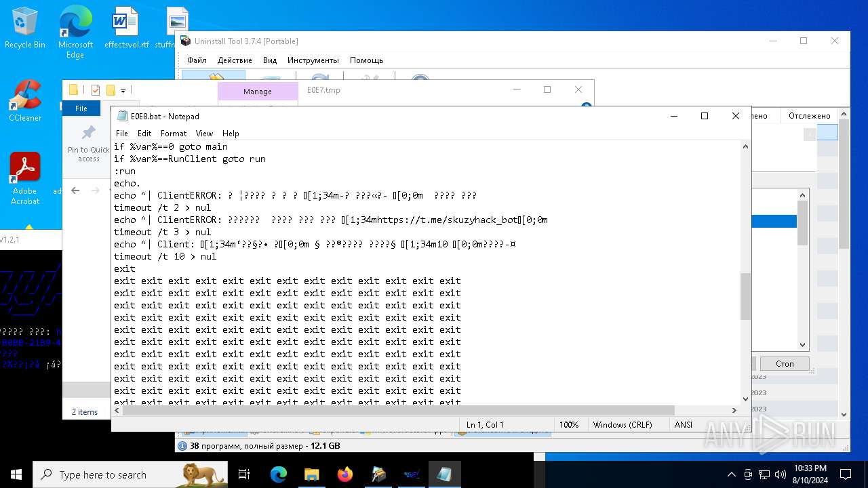Open Notepad's View menu
The height and width of the screenshot is (488, 868).
204,134
